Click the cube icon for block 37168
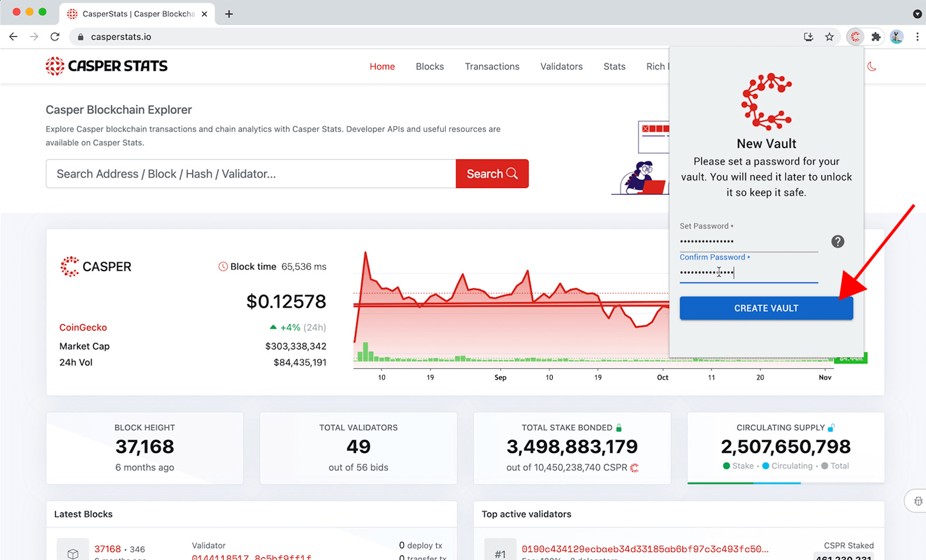Viewport: 926px width, 560px height. pos(73,554)
